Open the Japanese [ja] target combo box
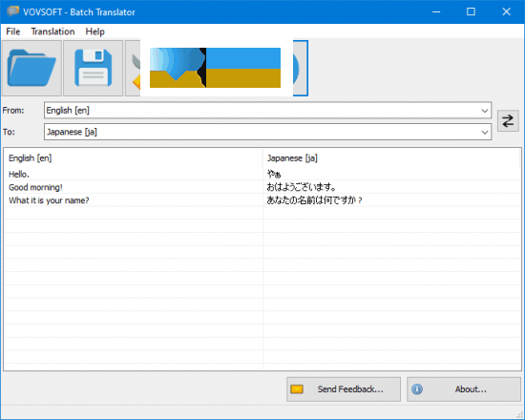525x420 pixels. 267,132
